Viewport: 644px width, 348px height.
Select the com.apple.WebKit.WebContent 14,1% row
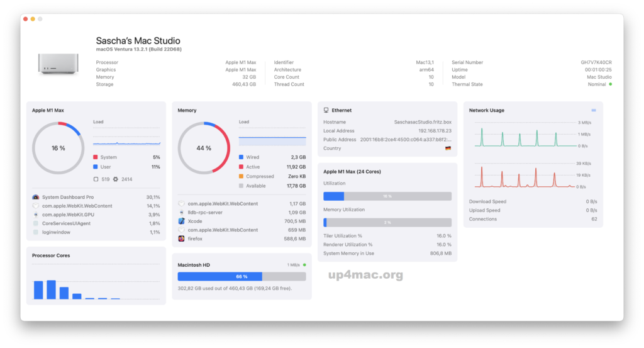(96, 206)
